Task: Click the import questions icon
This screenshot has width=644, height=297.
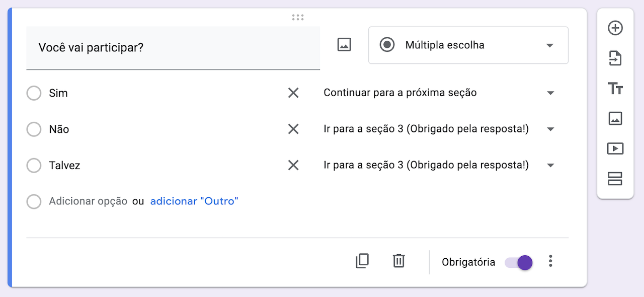Action: [615, 58]
